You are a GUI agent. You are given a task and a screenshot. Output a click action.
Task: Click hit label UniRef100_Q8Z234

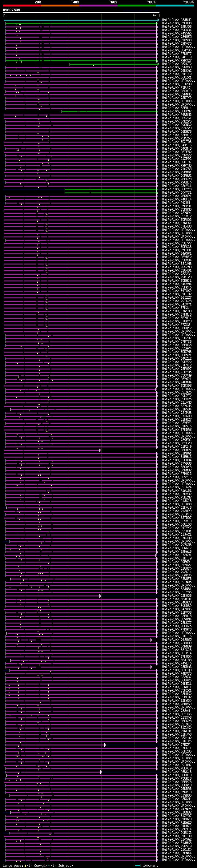176,274
